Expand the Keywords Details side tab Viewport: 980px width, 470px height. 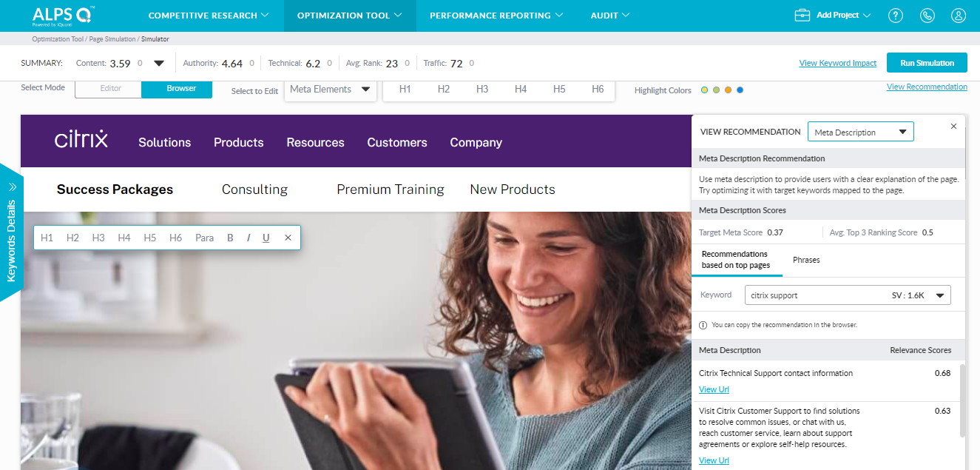tap(12, 232)
